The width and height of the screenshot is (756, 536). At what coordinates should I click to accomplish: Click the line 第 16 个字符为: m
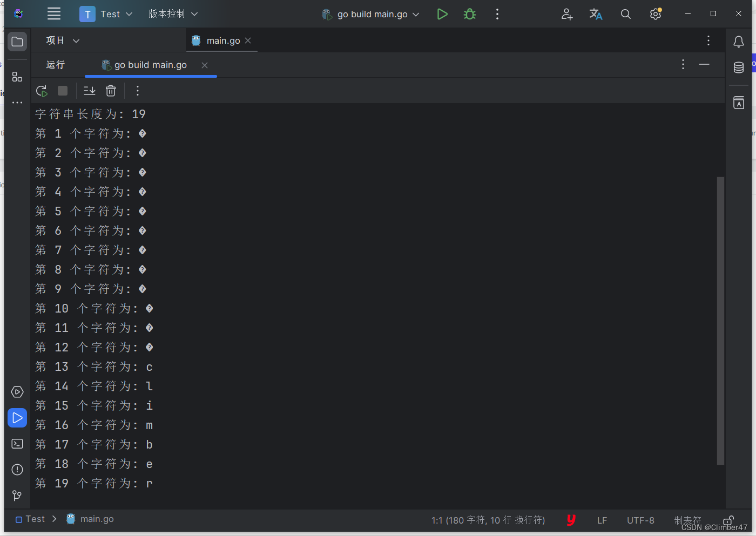[94, 425]
